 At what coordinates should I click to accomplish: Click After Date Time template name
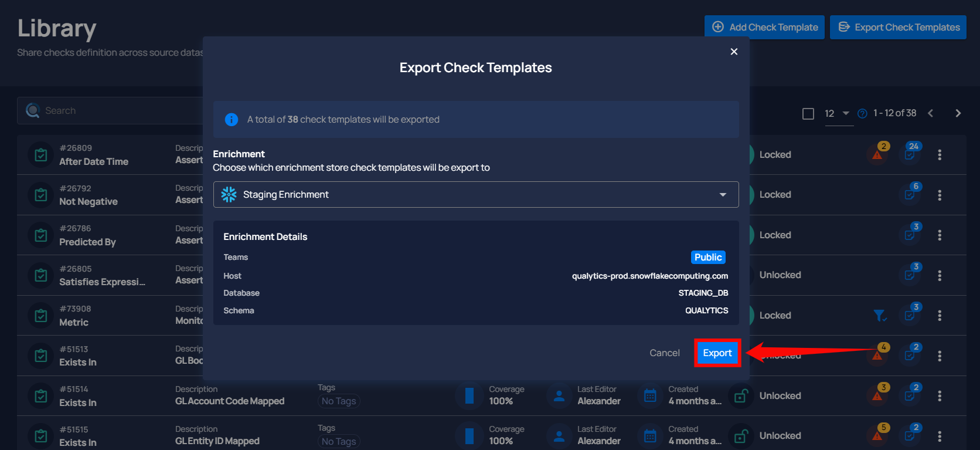pyautogui.click(x=94, y=162)
